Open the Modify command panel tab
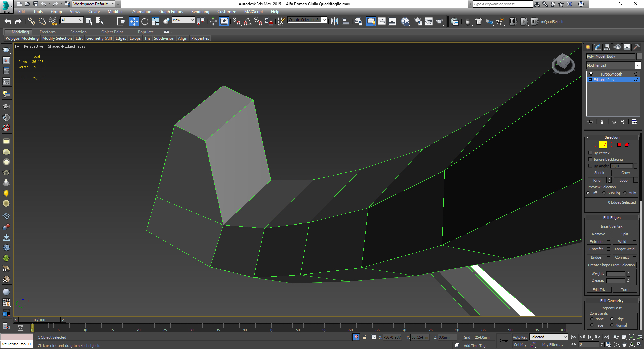Viewport: 644px width, 349px height. [x=598, y=47]
